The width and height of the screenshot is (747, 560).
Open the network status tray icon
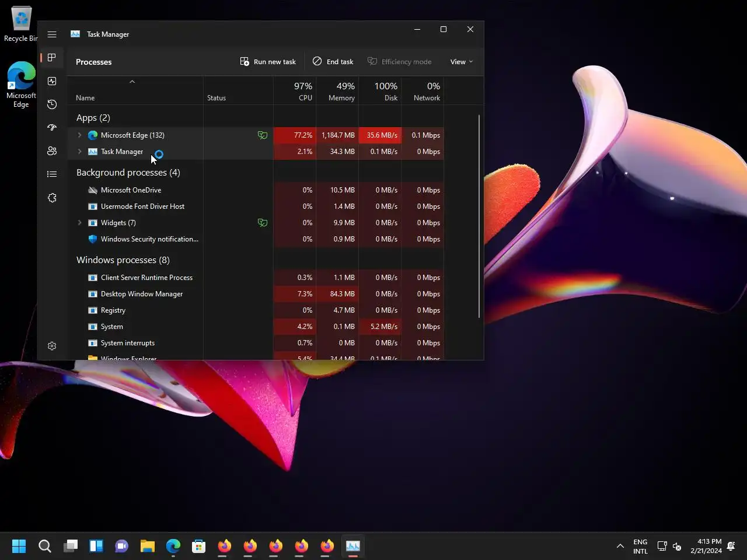[662, 547]
